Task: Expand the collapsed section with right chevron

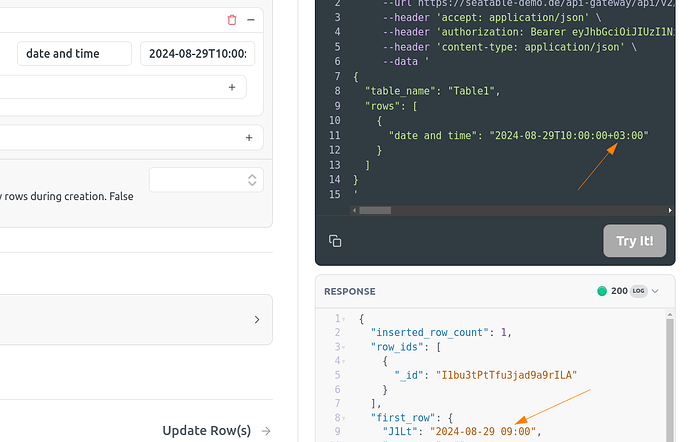Action: tap(256, 320)
